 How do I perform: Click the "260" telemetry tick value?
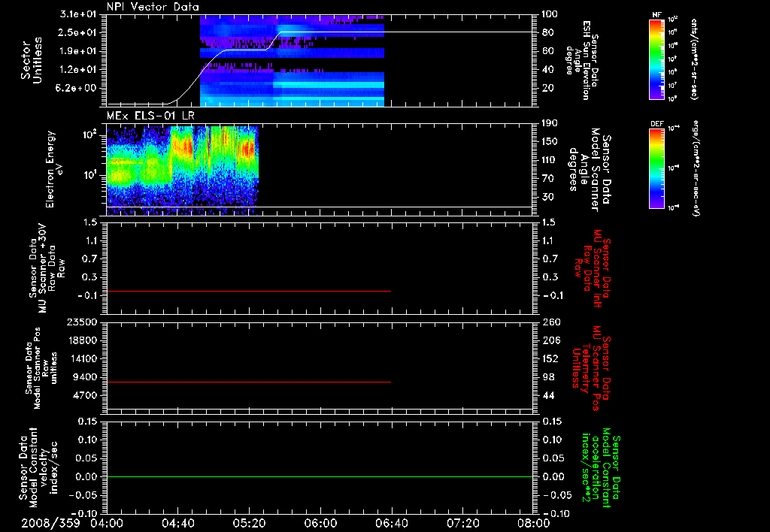click(550, 322)
